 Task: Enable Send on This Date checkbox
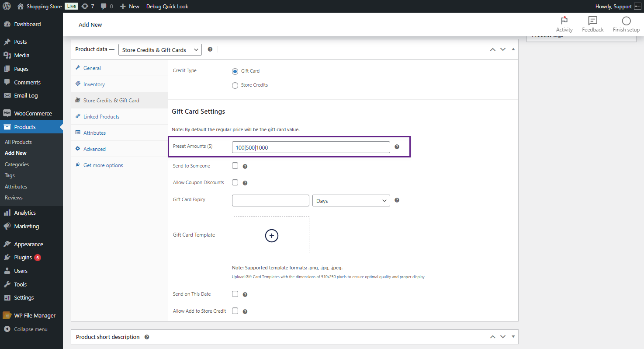(x=235, y=294)
